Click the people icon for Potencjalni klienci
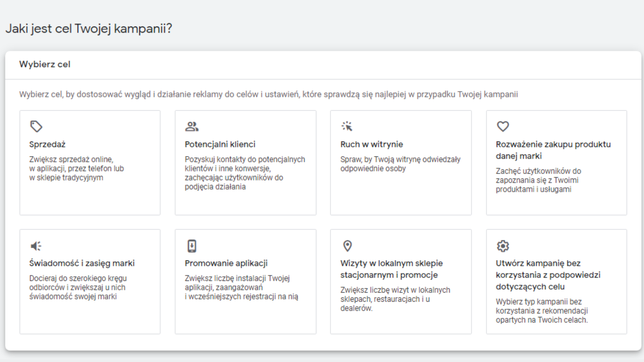This screenshot has width=644, height=362. (192, 126)
